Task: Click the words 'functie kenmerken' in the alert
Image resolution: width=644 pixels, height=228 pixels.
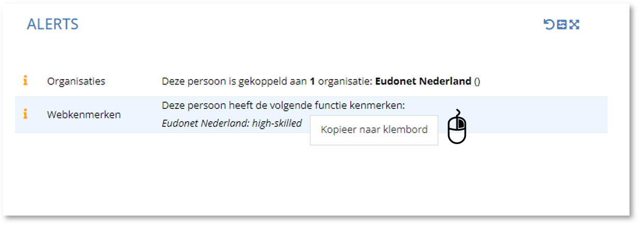Action: coord(360,106)
